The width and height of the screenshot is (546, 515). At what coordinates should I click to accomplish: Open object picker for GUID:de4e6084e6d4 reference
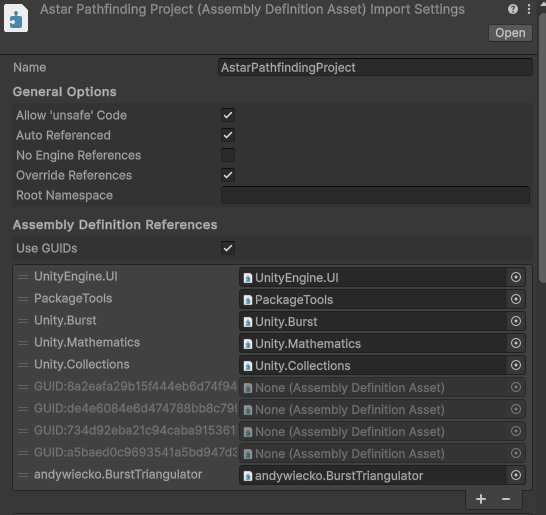pyautogui.click(x=516, y=409)
